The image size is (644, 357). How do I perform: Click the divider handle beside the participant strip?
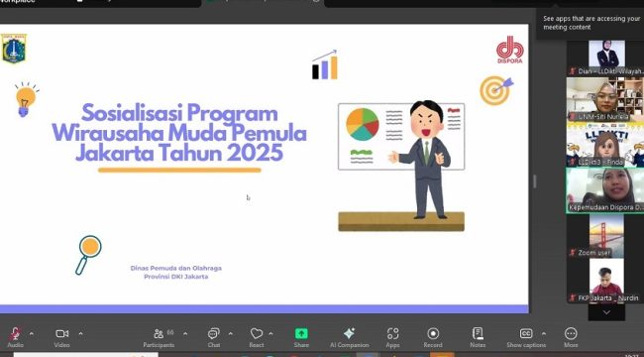point(534,181)
